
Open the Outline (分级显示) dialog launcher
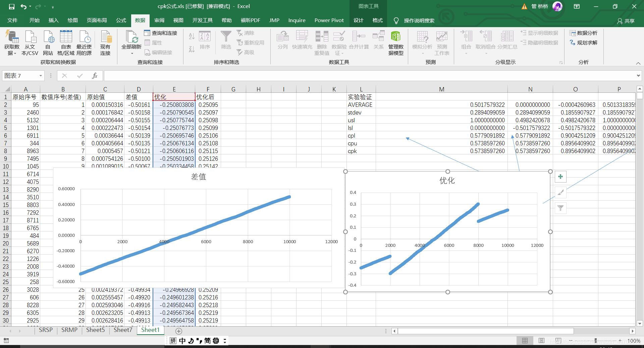[x=561, y=63]
